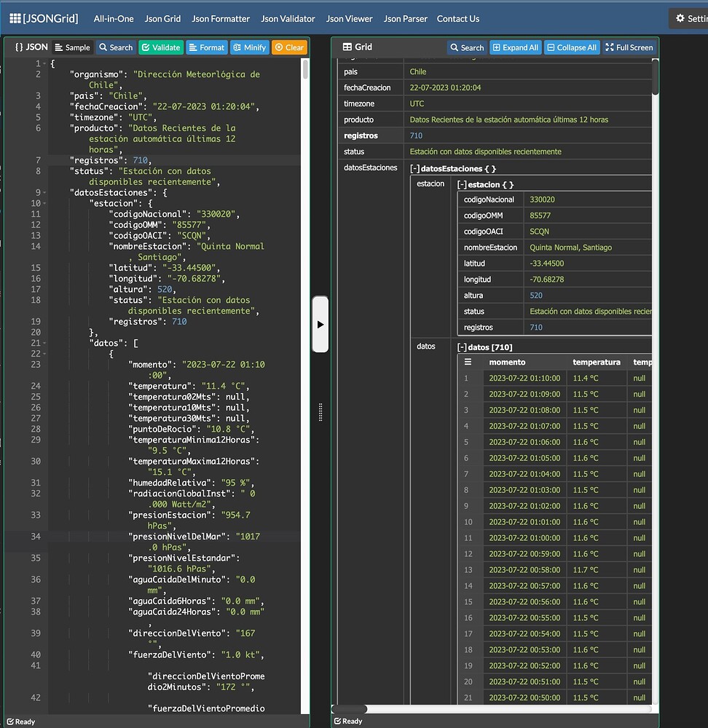Click the Expand All button
This screenshot has height=728, width=708.
click(x=515, y=47)
